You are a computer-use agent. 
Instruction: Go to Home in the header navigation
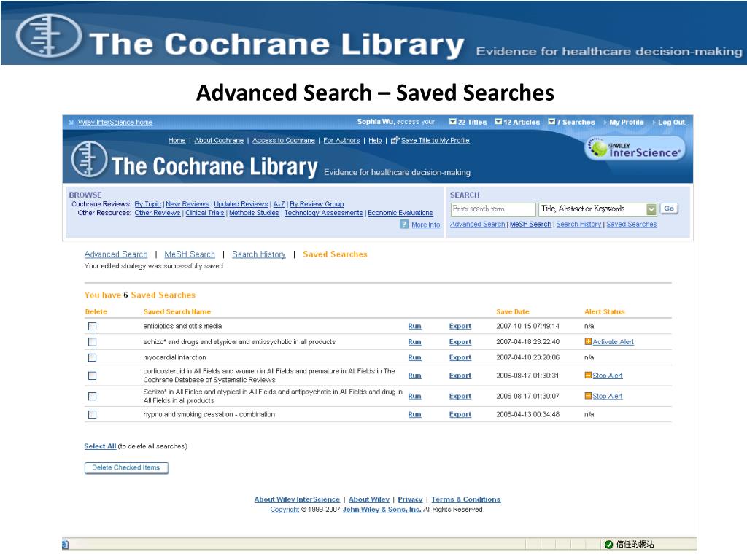click(x=177, y=140)
